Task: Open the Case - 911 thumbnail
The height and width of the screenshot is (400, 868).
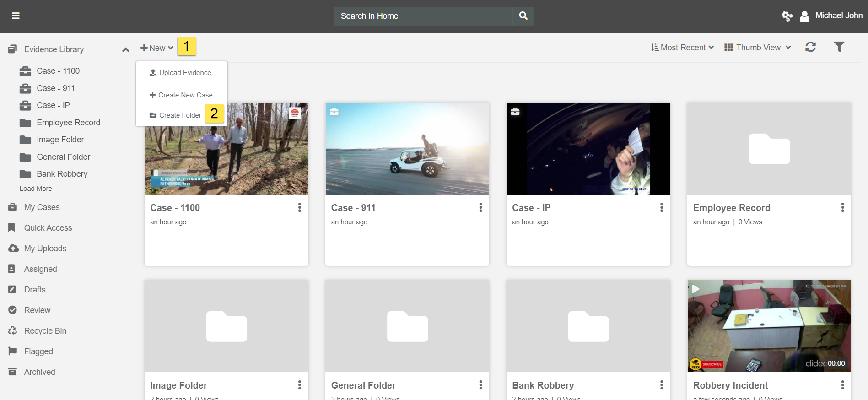Action: [407, 148]
